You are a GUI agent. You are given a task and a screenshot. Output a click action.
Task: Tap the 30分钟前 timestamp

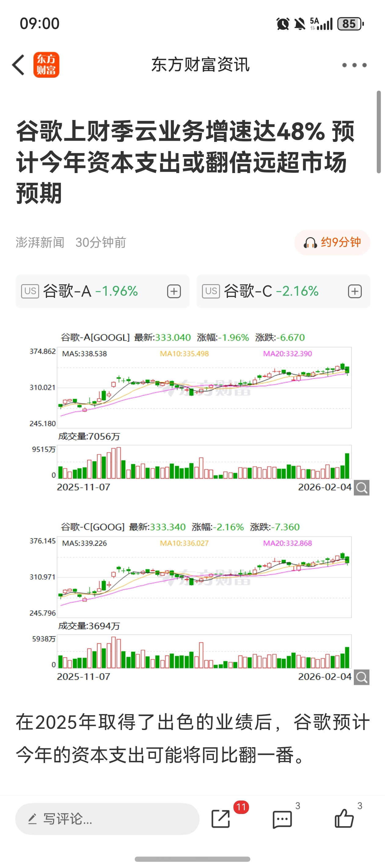point(101,242)
